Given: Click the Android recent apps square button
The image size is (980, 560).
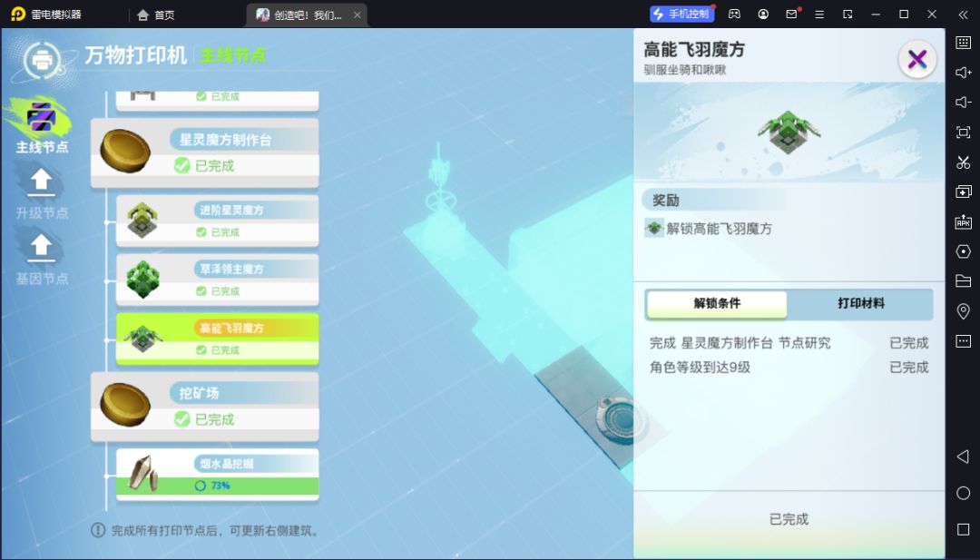Looking at the screenshot, I should (x=963, y=529).
